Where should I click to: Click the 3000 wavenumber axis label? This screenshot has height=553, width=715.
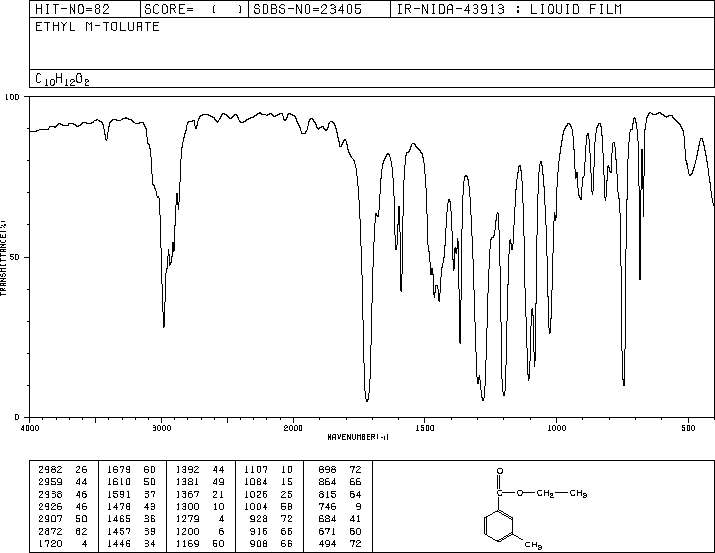[x=161, y=428]
